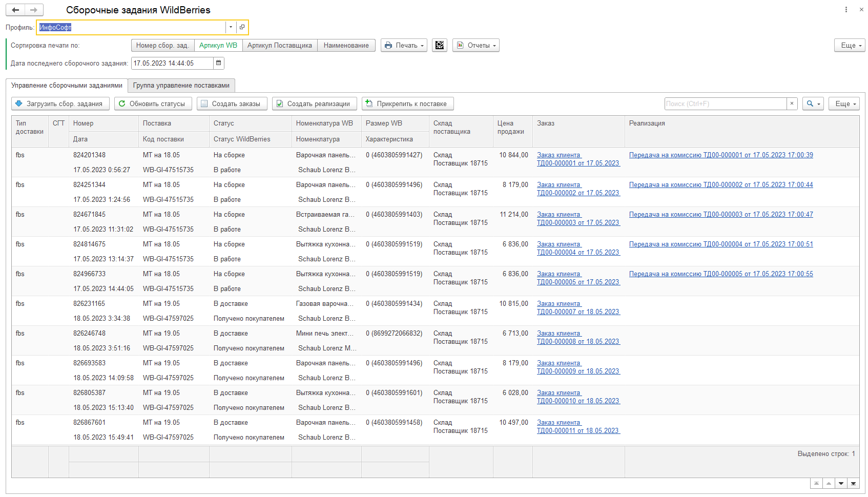
Task: Open link Заказ клиента ТД00-000009
Action: [x=578, y=367]
